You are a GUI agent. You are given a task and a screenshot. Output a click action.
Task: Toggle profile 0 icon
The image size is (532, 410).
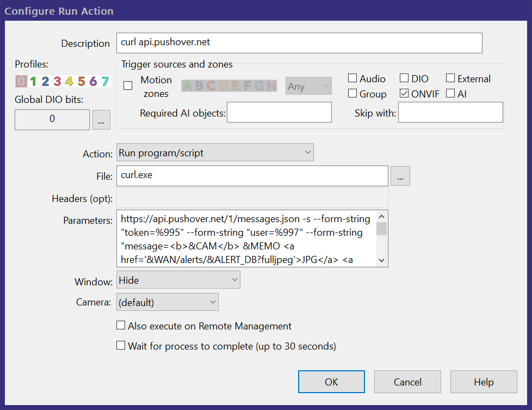point(21,82)
